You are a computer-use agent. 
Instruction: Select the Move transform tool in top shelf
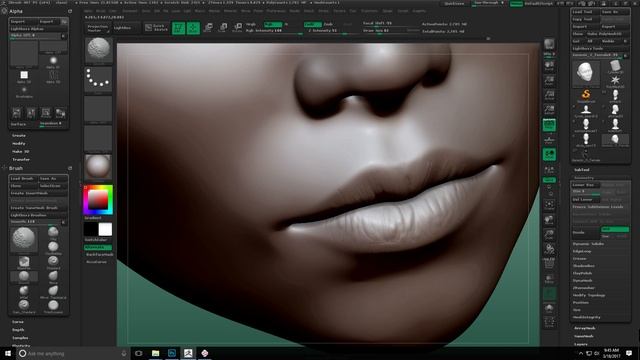pos(208,28)
